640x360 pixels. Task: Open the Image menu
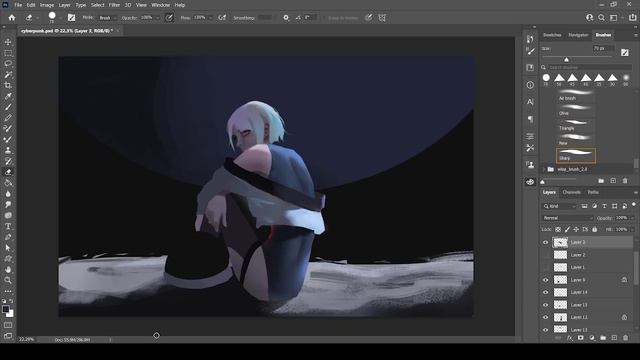pos(47,5)
